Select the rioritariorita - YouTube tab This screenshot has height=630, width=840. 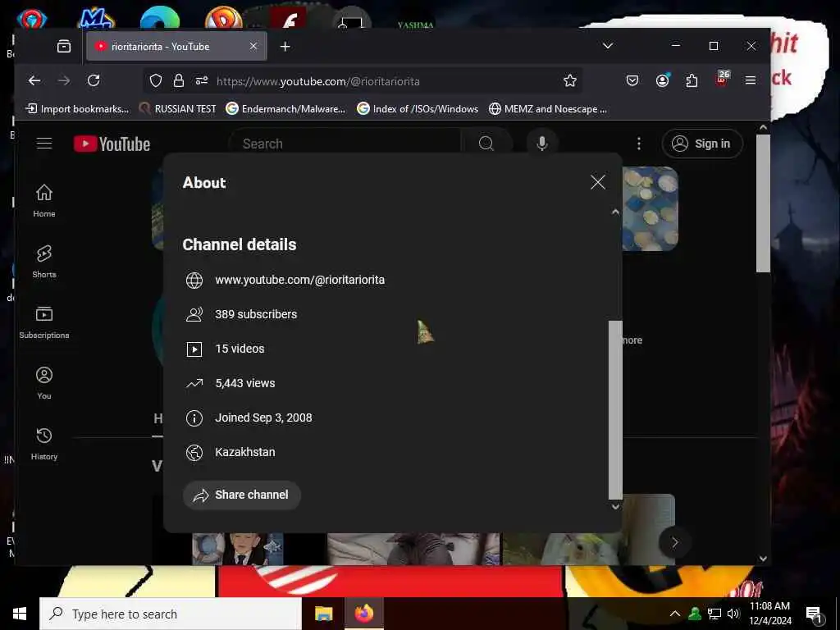pos(176,47)
